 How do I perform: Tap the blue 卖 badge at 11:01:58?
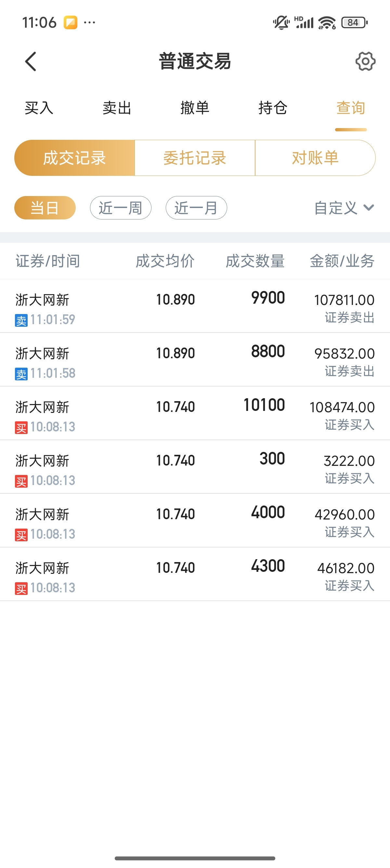[x=21, y=374]
